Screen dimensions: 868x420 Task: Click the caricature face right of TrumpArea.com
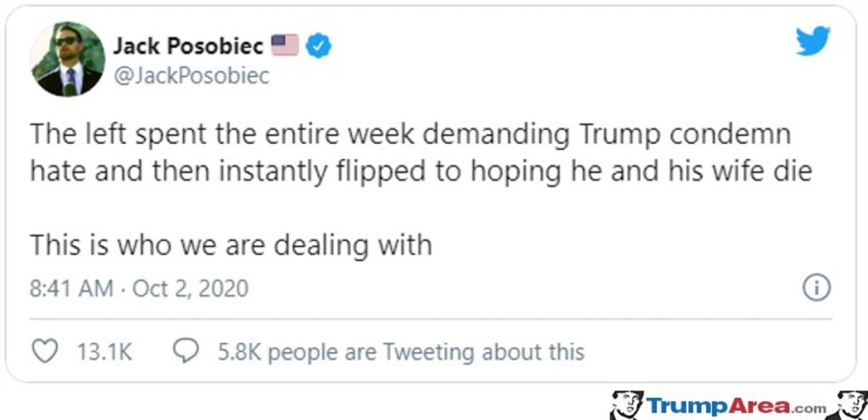pos(848,405)
